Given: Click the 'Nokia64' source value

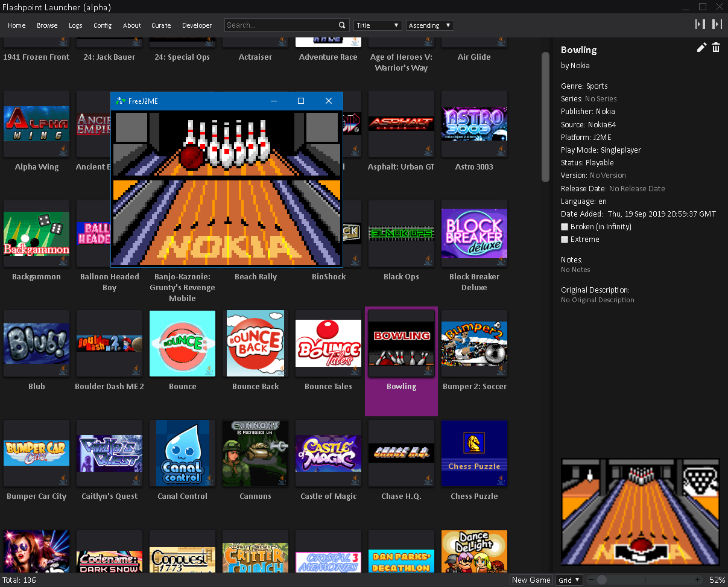Looking at the screenshot, I should click(602, 124).
